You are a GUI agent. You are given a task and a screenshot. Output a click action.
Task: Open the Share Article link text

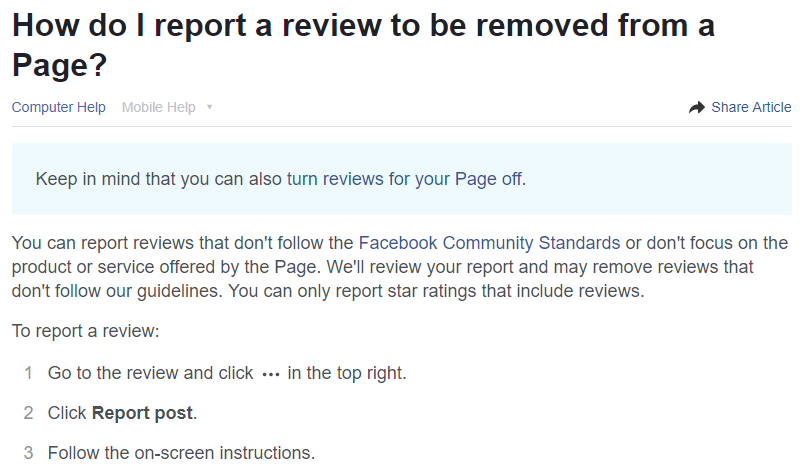click(x=751, y=107)
